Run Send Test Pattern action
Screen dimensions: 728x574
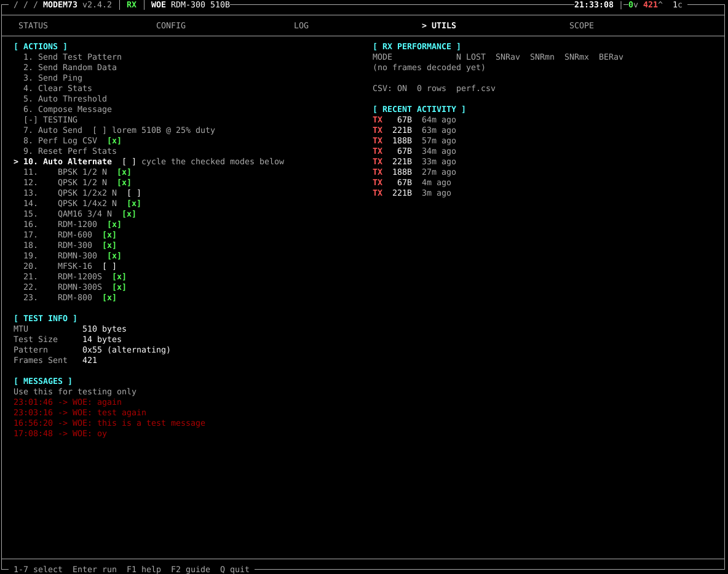73,57
